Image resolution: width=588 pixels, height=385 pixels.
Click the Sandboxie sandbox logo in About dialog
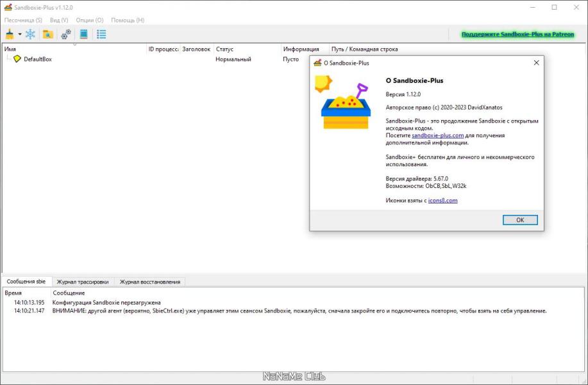point(343,102)
